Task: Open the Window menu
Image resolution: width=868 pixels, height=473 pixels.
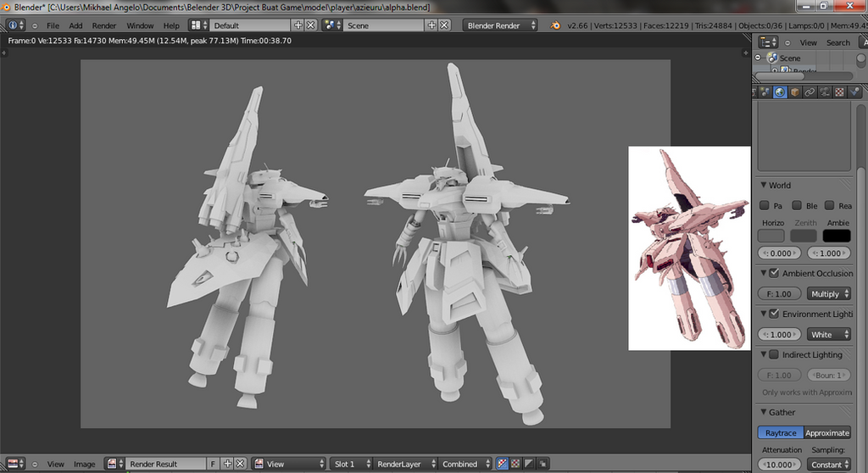Action: [140, 25]
